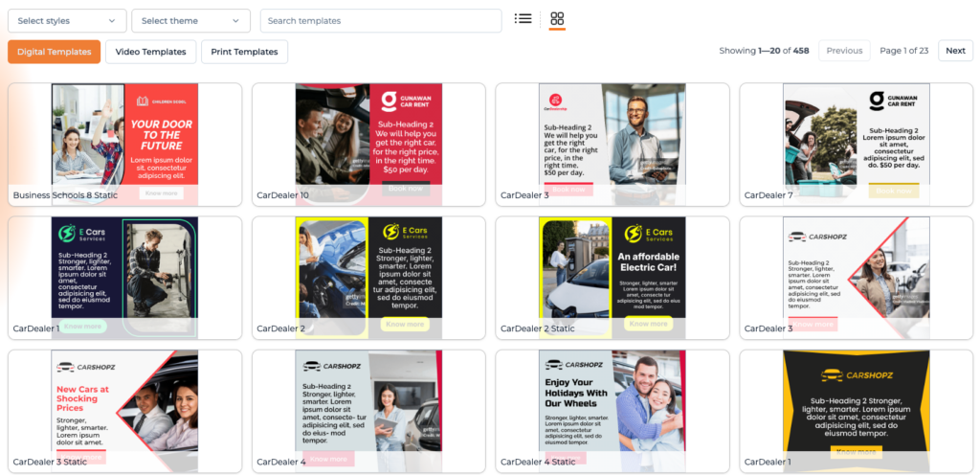Screen dimensions: 980x475
Task: Switch to Digital Templates tab
Action: point(55,52)
